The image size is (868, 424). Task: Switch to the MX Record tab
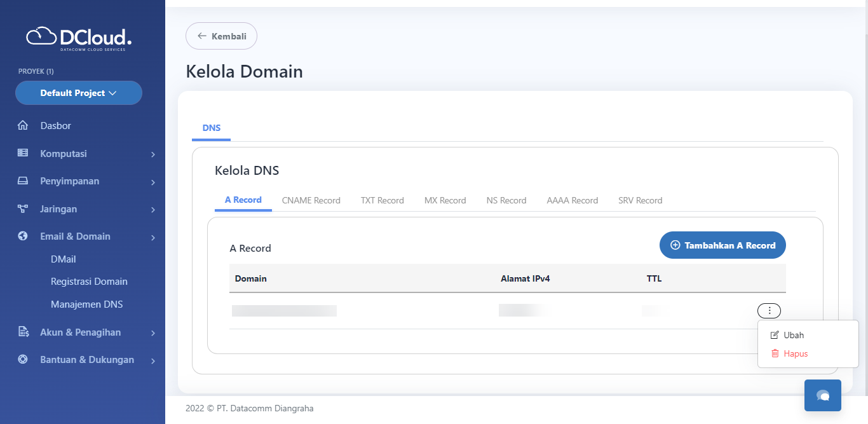point(445,200)
